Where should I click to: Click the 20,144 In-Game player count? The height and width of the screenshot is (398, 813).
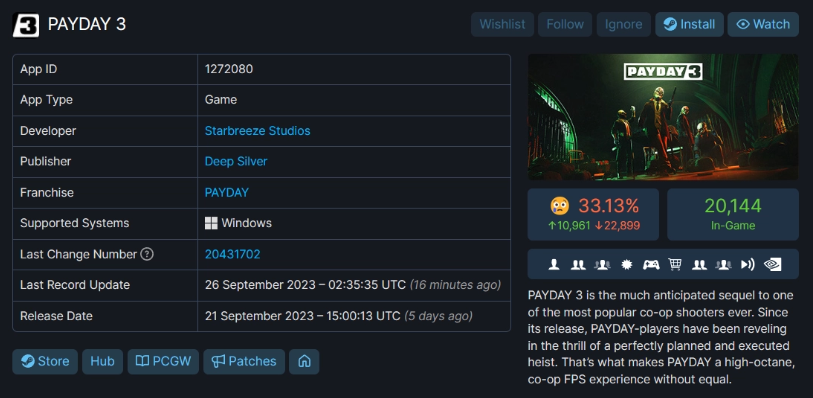pyautogui.click(x=733, y=214)
